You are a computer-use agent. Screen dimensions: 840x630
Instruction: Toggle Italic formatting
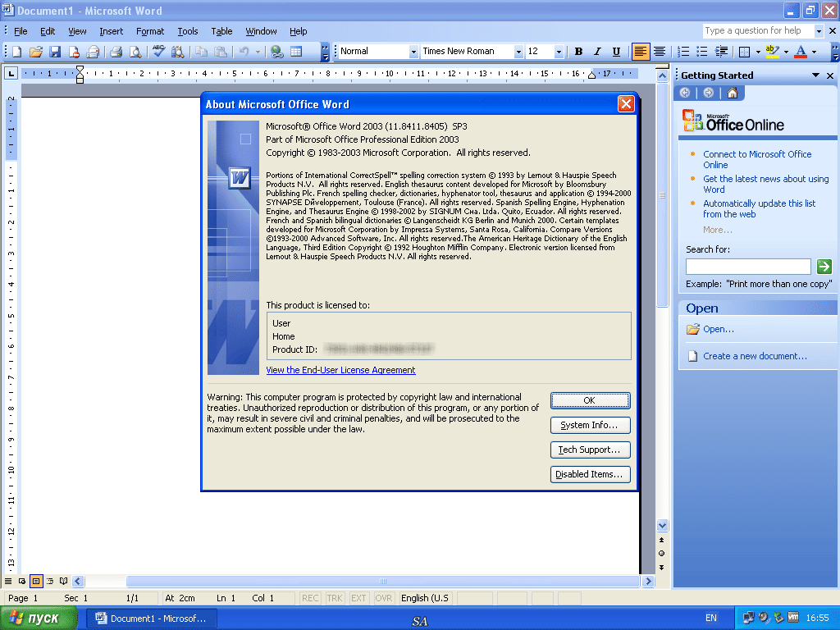597,52
